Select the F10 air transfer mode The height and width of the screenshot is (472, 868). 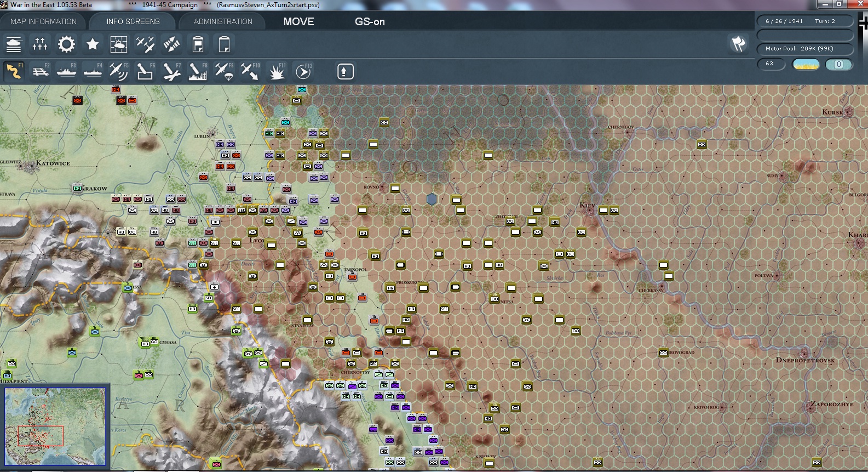point(250,71)
